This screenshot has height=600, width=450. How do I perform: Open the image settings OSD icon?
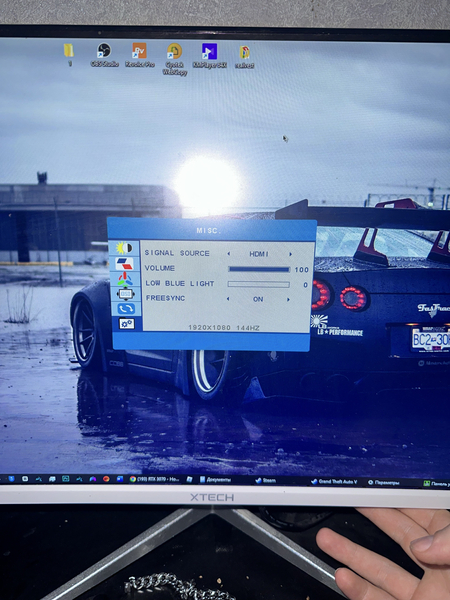click(x=125, y=264)
